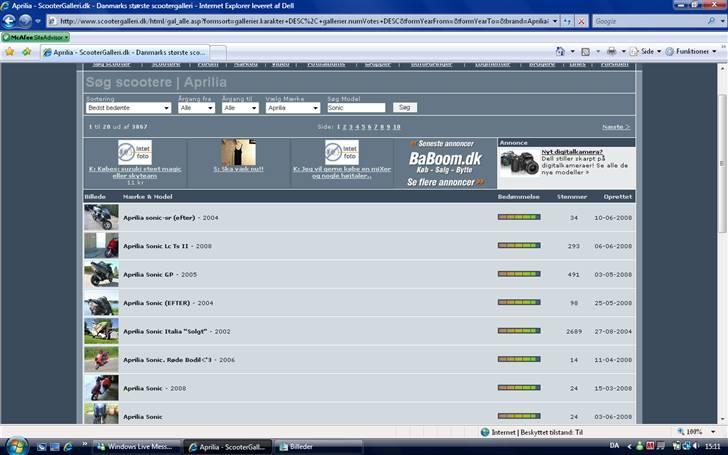Viewport: 728px width, 455px height.
Task: Click the Søg Model input field
Action: pyautogui.click(x=355, y=107)
